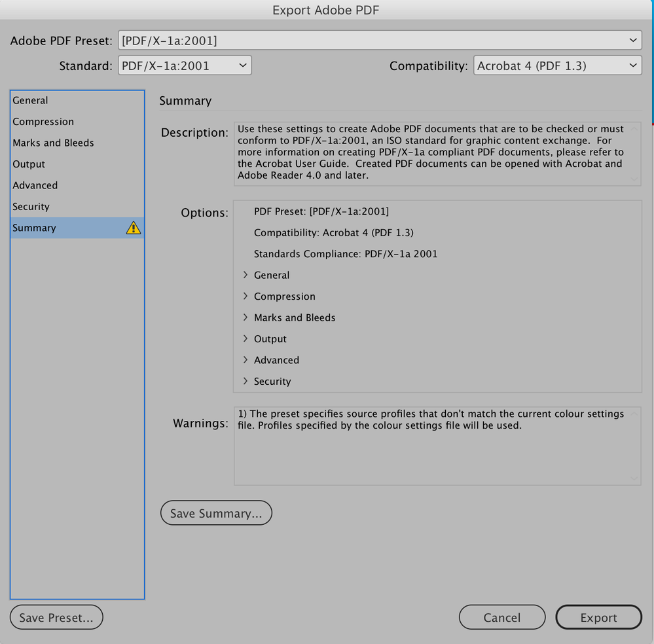This screenshot has width=654, height=644.
Task: Click the Warnings box scroll down arrow
Action: point(634,478)
